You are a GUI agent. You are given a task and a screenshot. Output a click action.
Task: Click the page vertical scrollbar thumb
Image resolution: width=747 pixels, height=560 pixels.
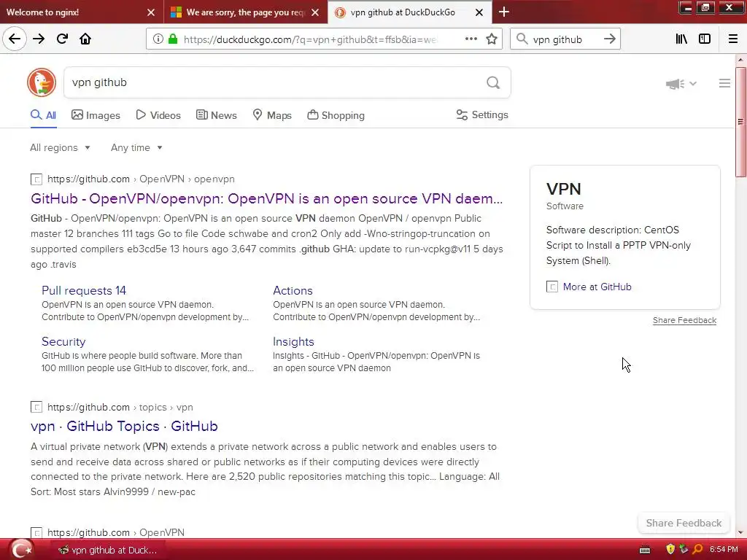[740, 122]
